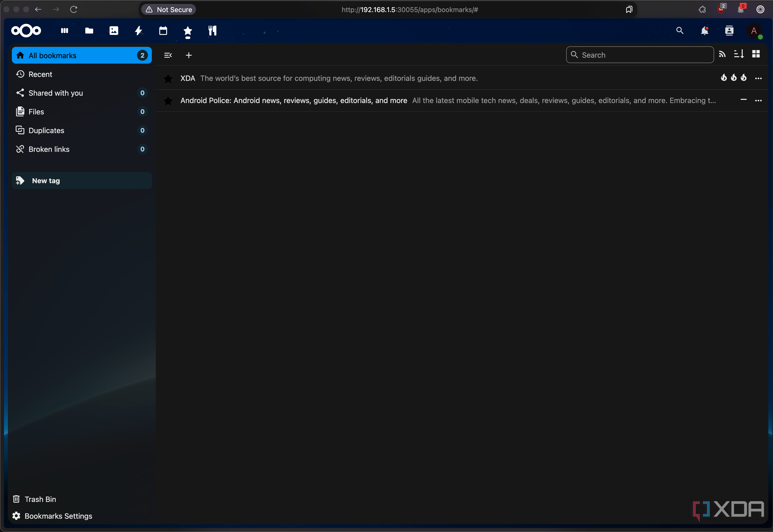Click the flame icons on XDA row
773x532 pixels.
coord(734,77)
